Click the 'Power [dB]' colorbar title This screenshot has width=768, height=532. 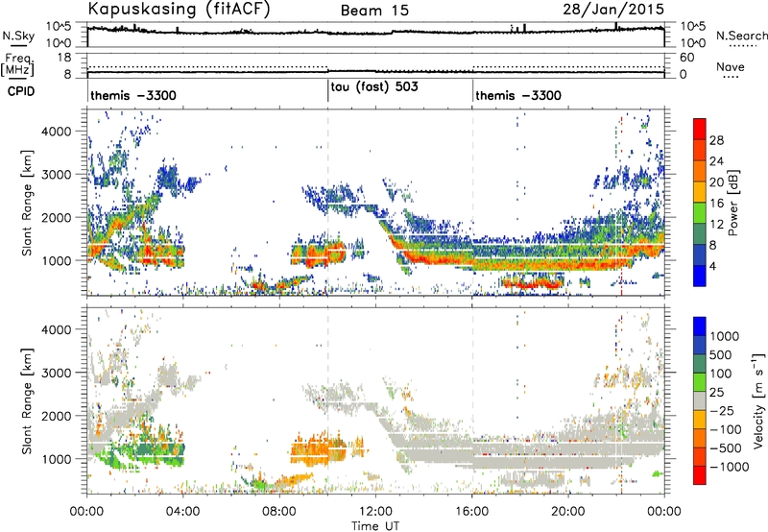pos(733,203)
